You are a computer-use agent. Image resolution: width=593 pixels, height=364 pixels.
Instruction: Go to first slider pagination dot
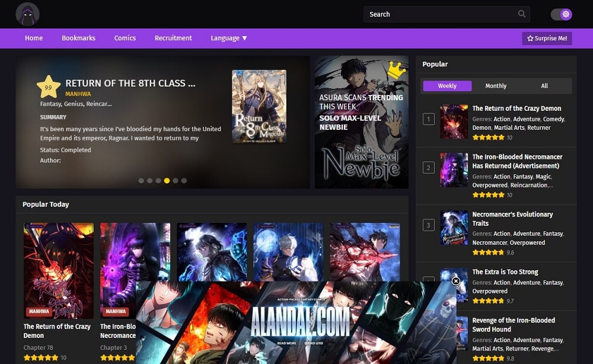tap(141, 181)
